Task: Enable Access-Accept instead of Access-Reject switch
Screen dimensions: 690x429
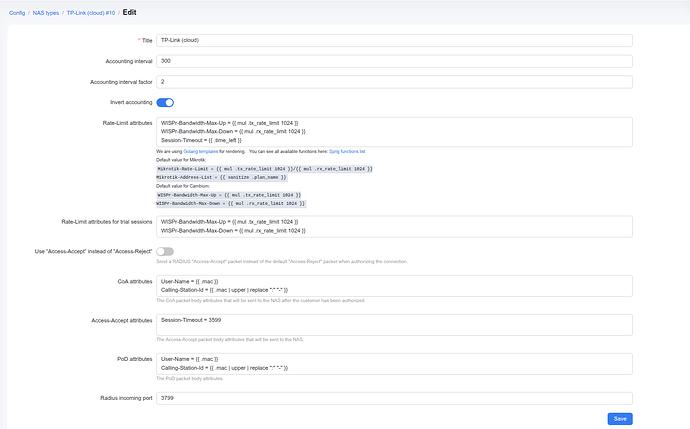Action: pyautogui.click(x=165, y=251)
